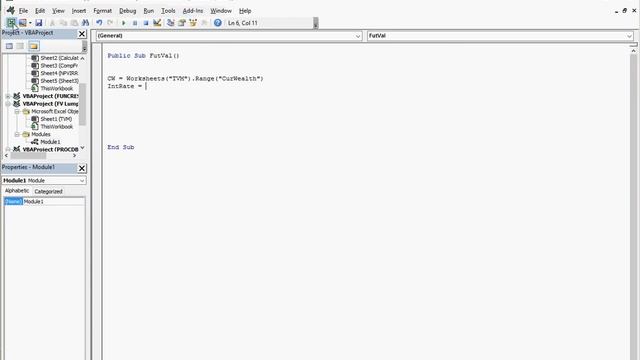The width and height of the screenshot is (640, 360).
Task: Click the Cut scissors icon
Action: tap(52, 23)
